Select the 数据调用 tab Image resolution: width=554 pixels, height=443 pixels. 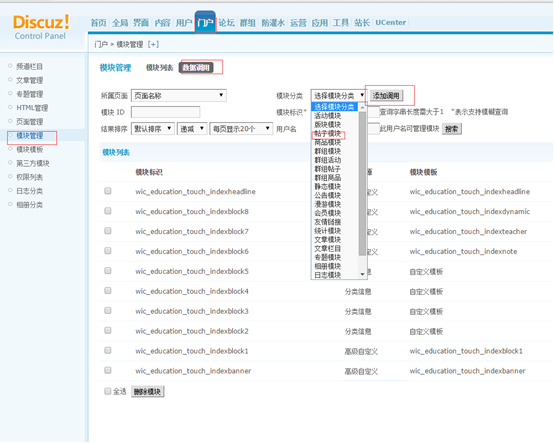[x=196, y=67]
